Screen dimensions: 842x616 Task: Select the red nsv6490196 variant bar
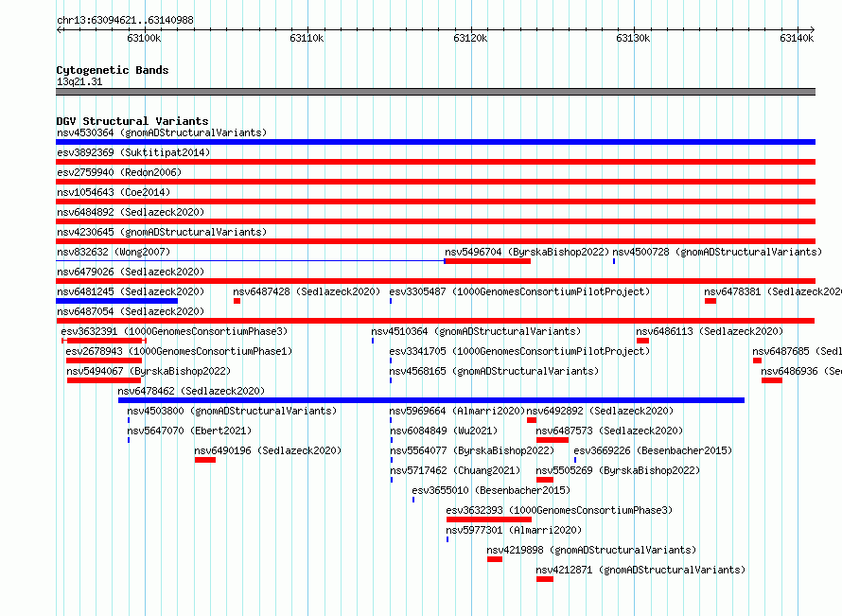click(x=205, y=460)
